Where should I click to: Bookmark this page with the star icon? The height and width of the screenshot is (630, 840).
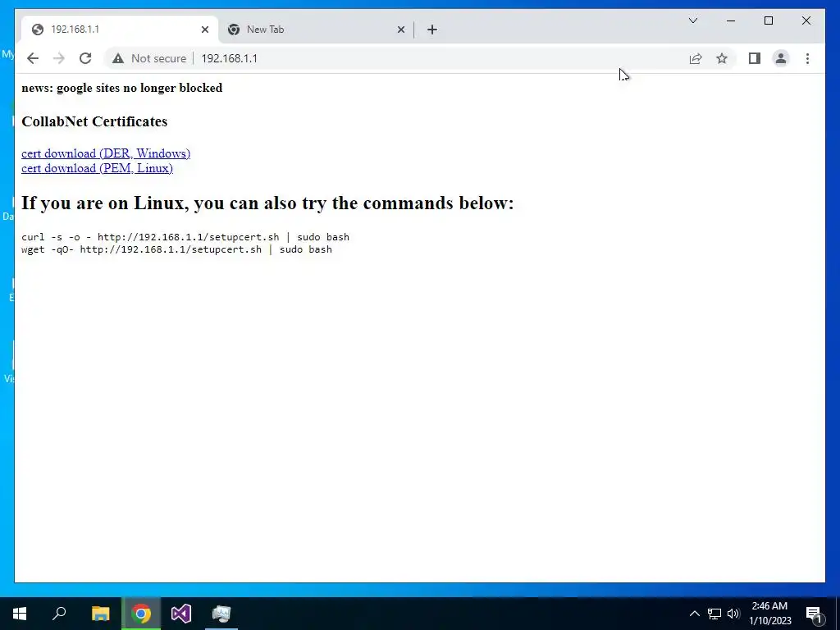[722, 58]
